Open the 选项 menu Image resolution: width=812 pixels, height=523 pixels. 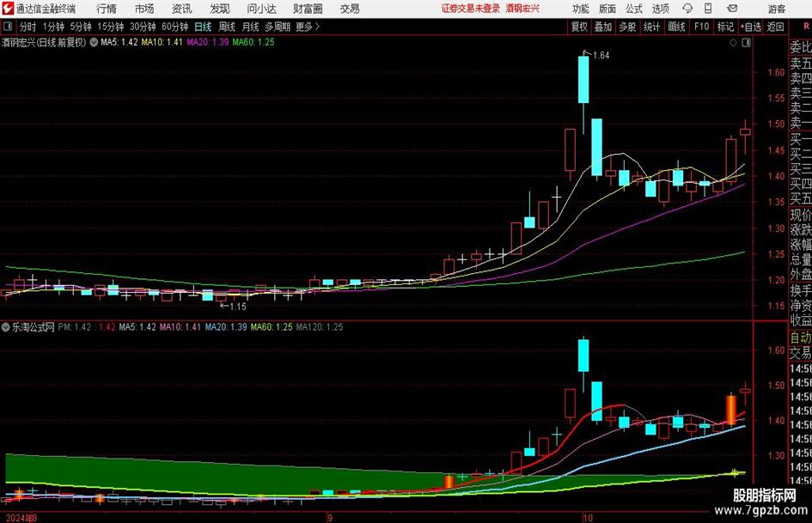pos(660,9)
